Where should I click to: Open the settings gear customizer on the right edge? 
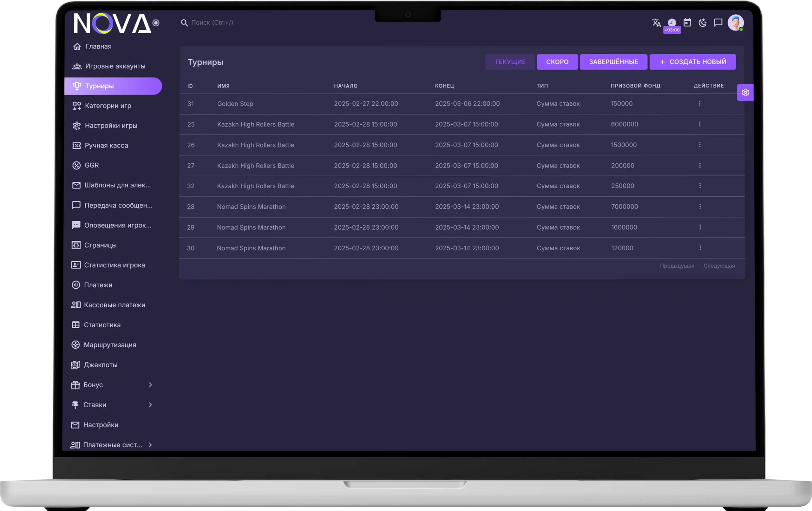point(745,92)
